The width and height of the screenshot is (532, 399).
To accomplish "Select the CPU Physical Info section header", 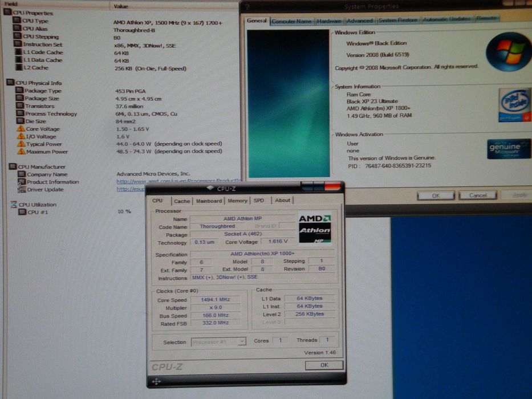I will [38, 83].
